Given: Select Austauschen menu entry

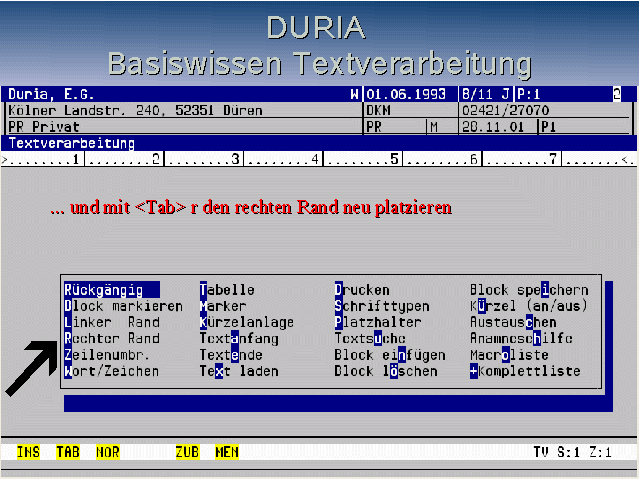Looking at the screenshot, I should coord(513,322).
